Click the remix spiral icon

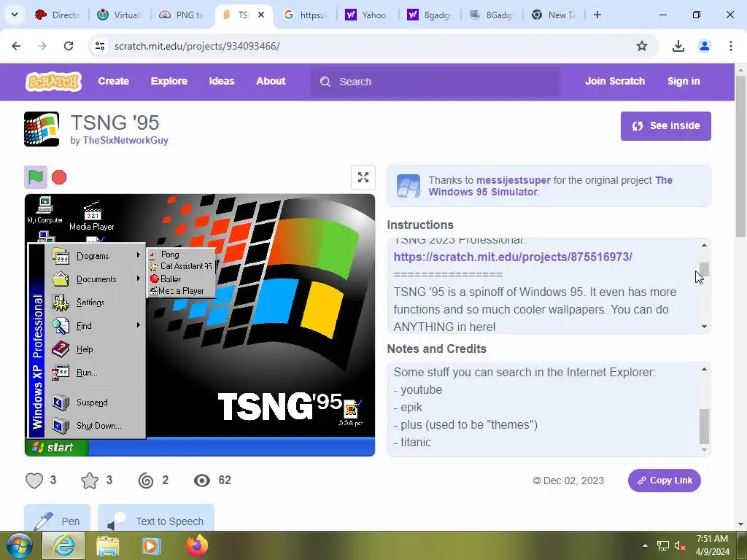click(x=146, y=481)
